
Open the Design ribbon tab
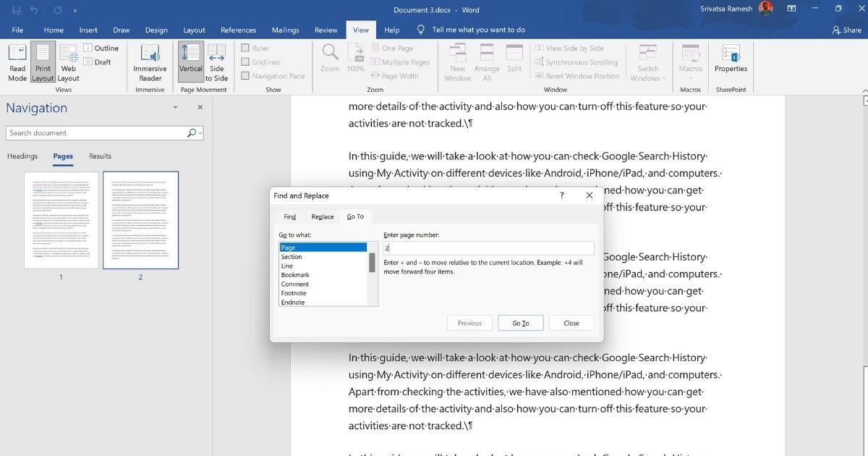tap(156, 30)
